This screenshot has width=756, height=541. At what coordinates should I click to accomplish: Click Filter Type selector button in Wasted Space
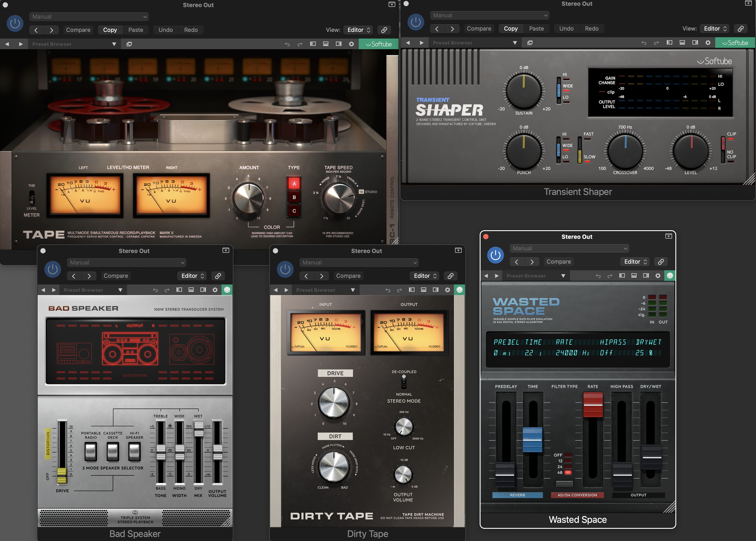(x=564, y=484)
